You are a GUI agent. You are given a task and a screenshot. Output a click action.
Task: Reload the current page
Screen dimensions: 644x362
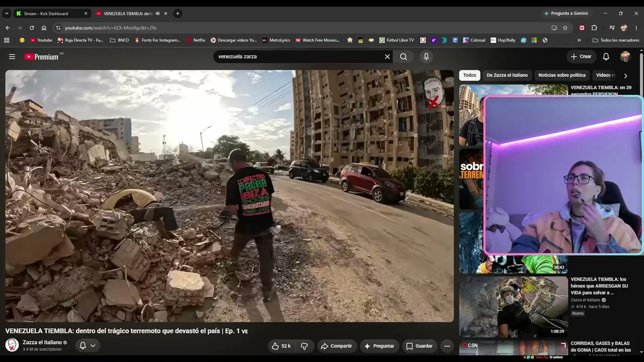click(32, 28)
